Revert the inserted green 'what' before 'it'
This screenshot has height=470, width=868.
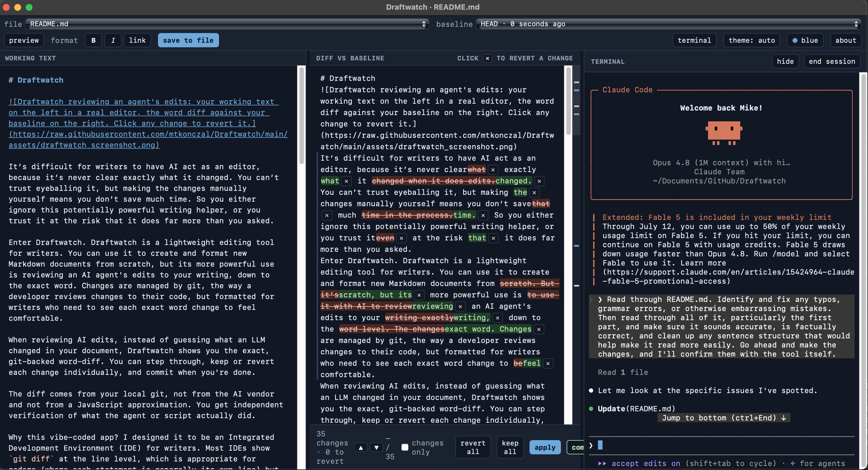pos(346,181)
